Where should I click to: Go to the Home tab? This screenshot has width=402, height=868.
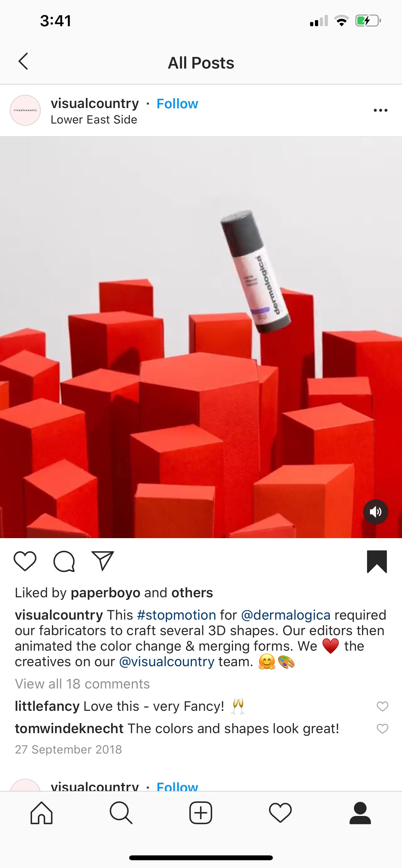point(42,813)
